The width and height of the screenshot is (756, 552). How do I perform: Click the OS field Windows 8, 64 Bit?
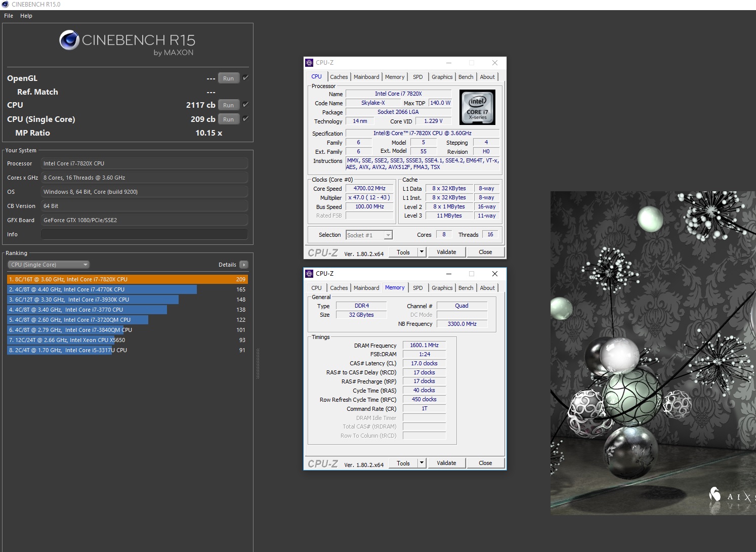[144, 192]
